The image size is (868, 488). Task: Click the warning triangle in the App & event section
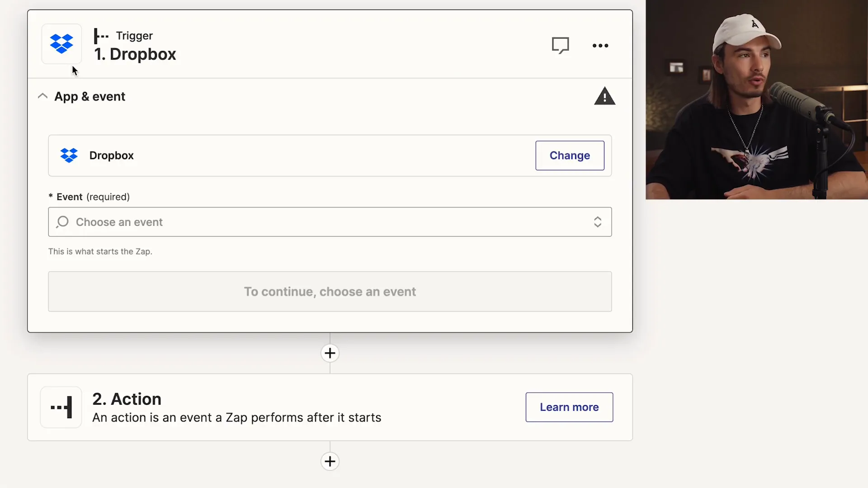604,96
